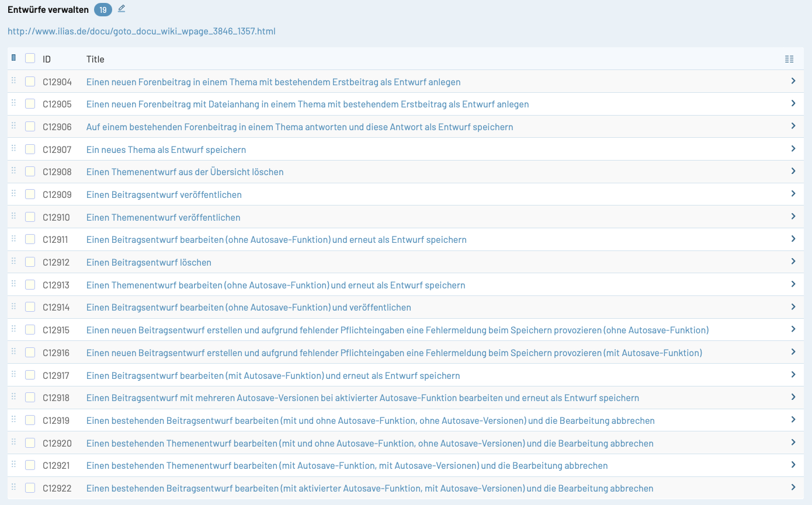This screenshot has height=505, width=812.
Task: Expand row C12905 using its chevron arrow
Action: click(793, 103)
